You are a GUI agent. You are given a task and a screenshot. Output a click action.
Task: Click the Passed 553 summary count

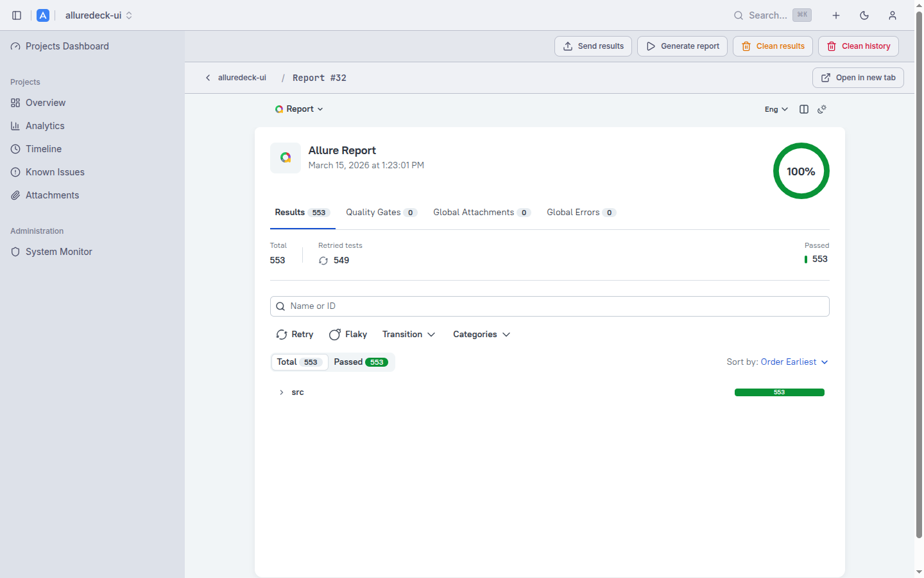(816, 259)
